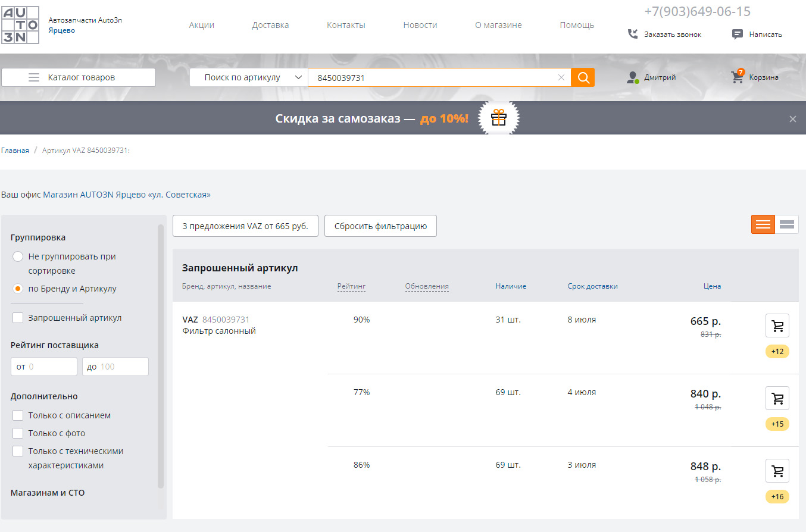Select Не группировать при сортировке radio

(18, 256)
